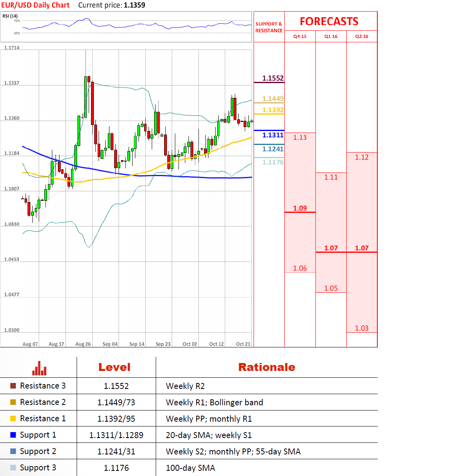
Task: Select the 'EUR/USD Daily Chart' title
Action: (36, 5)
